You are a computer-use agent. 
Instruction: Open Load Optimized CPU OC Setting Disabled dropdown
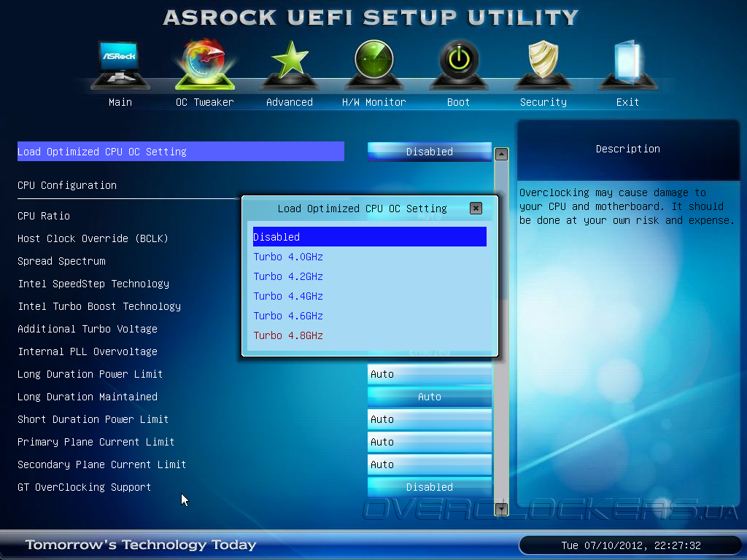[429, 152]
